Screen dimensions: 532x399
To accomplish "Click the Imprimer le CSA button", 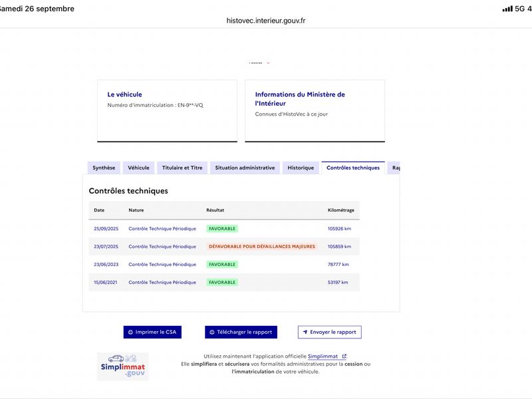I will (152, 332).
